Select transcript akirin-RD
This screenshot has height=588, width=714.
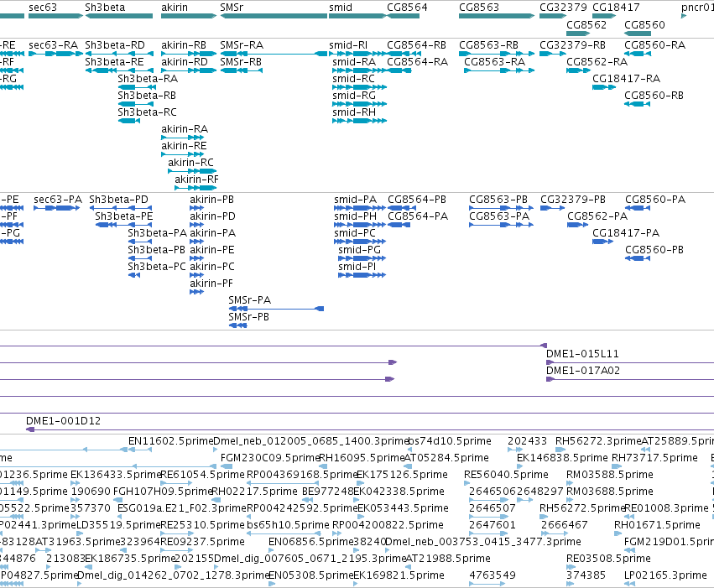click(185, 62)
